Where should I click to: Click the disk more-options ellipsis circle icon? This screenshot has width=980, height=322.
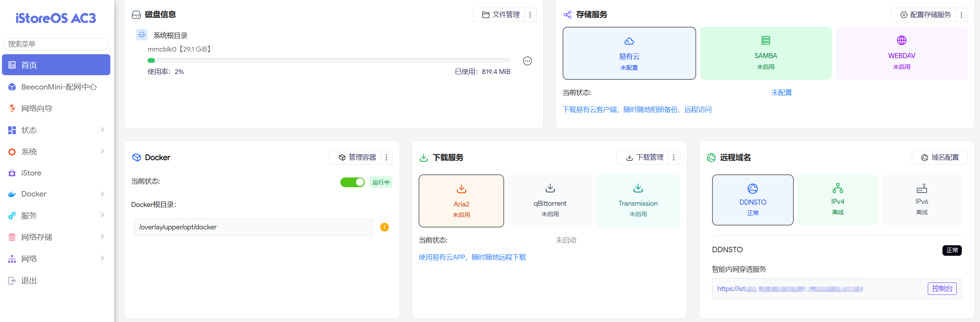click(x=527, y=61)
